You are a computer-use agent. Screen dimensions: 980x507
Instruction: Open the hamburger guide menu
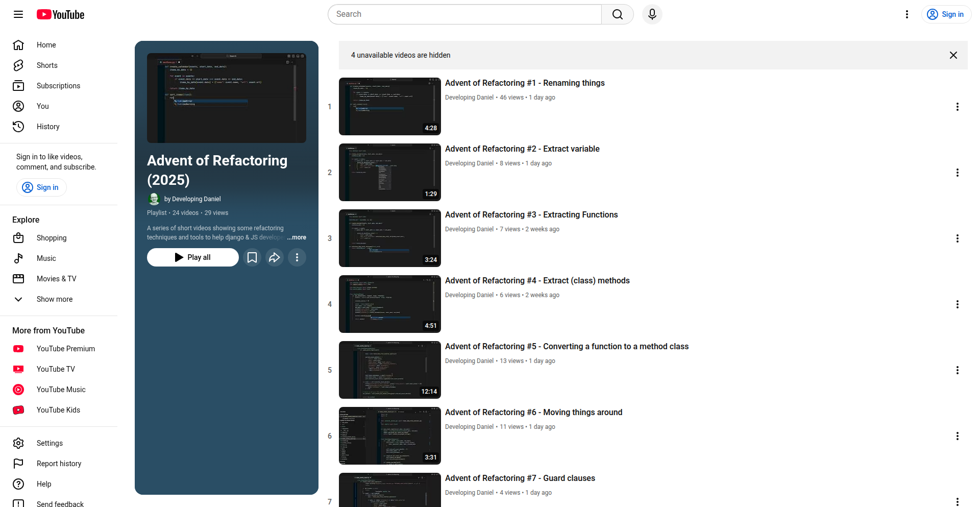(18, 14)
